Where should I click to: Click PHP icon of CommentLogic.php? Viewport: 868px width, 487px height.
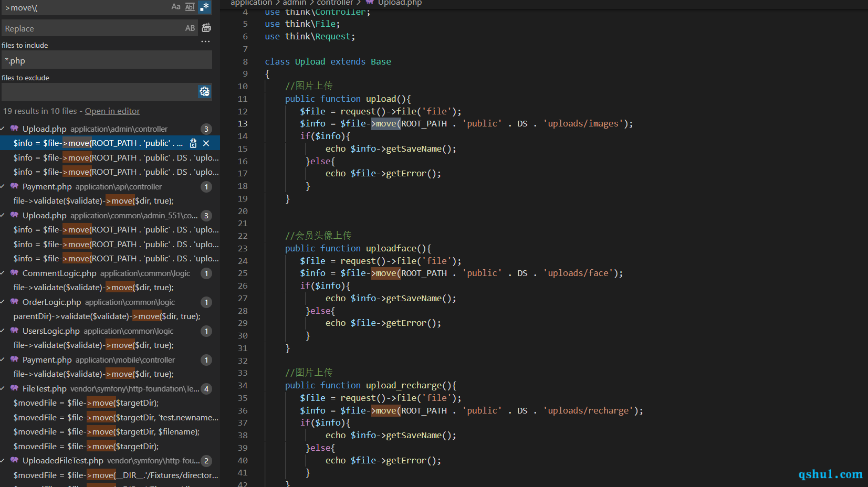point(14,273)
